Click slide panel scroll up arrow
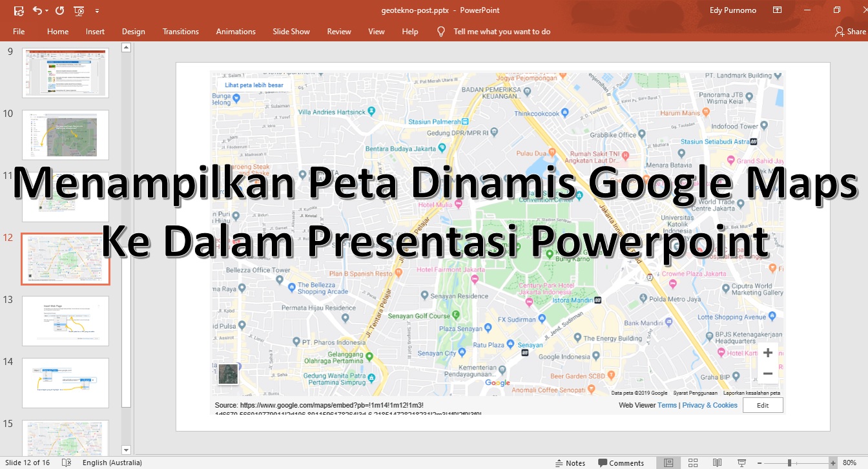The height and width of the screenshot is (469, 868). click(x=126, y=47)
